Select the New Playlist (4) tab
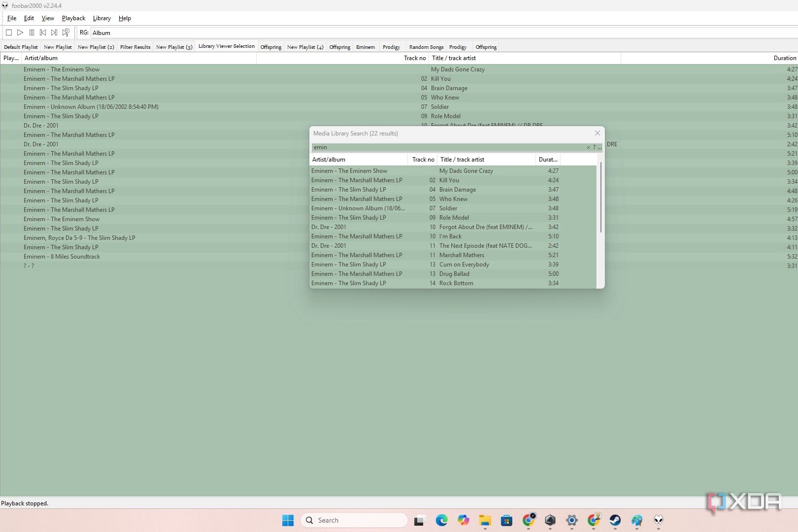 [305, 47]
